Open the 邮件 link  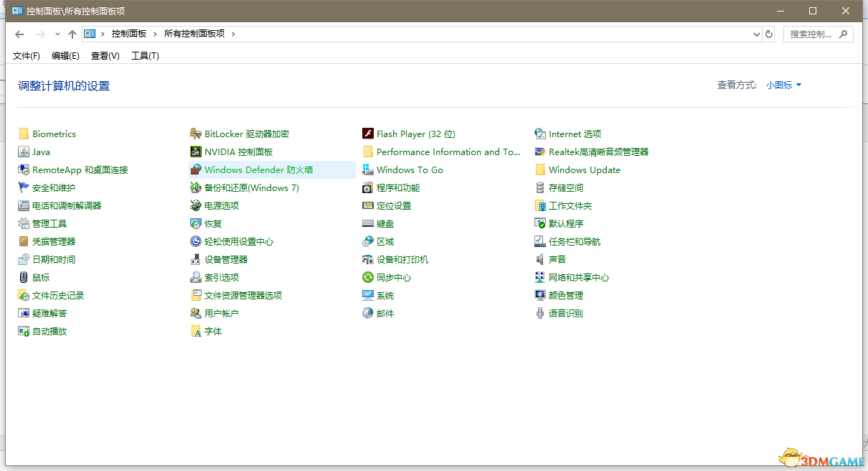(385, 313)
